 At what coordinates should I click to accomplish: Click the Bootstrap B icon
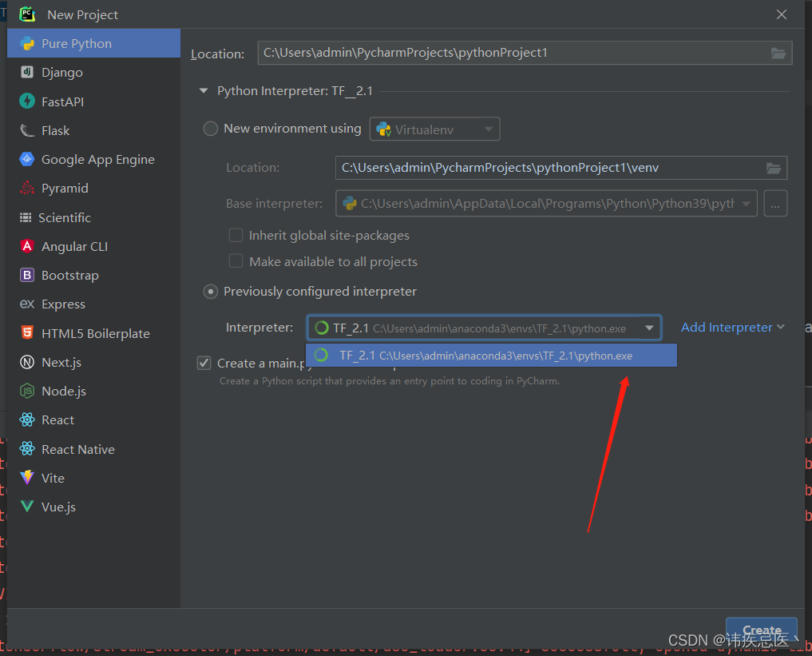pyautogui.click(x=27, y=275)
